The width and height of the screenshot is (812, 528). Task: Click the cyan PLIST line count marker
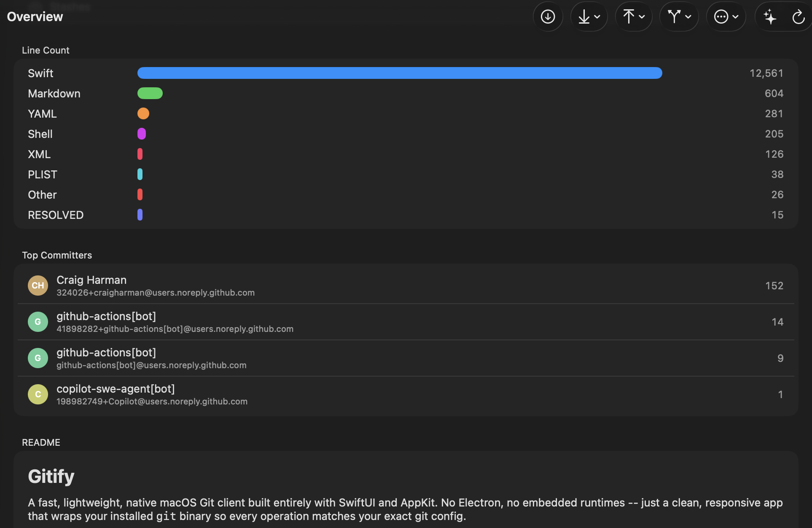point(140,174)
